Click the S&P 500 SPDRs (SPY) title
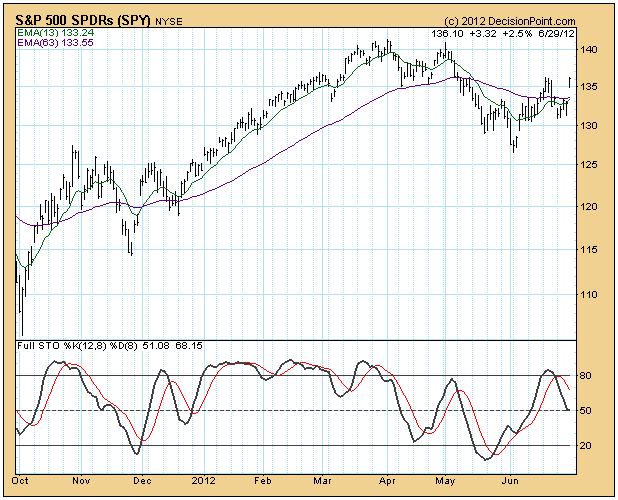 click(83, 20)
